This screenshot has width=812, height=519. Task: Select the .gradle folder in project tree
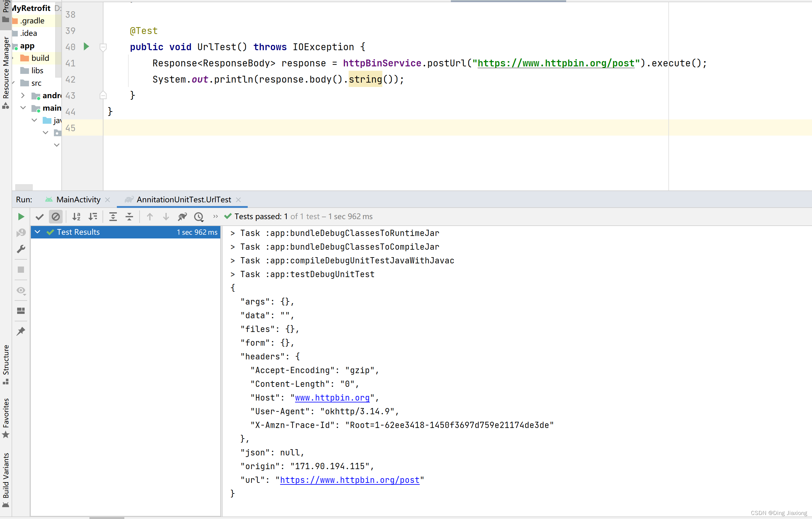32,21
